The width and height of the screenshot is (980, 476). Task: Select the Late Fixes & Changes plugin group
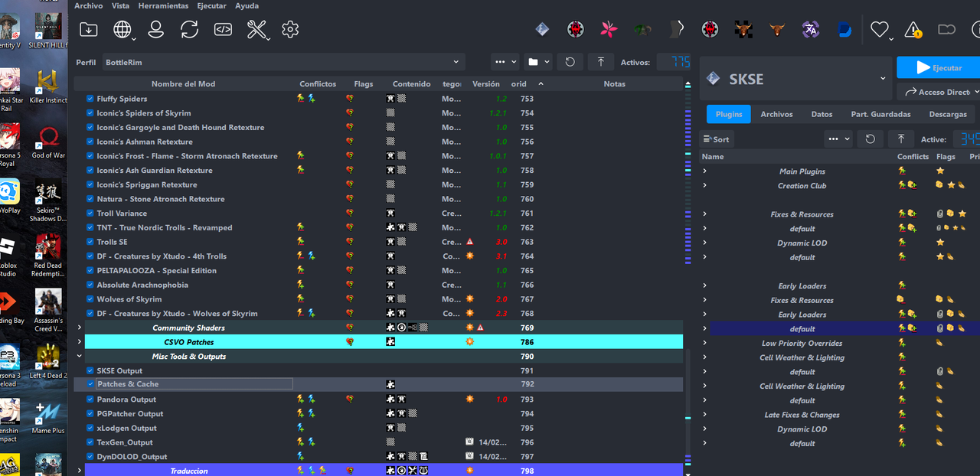pos(802,415)
